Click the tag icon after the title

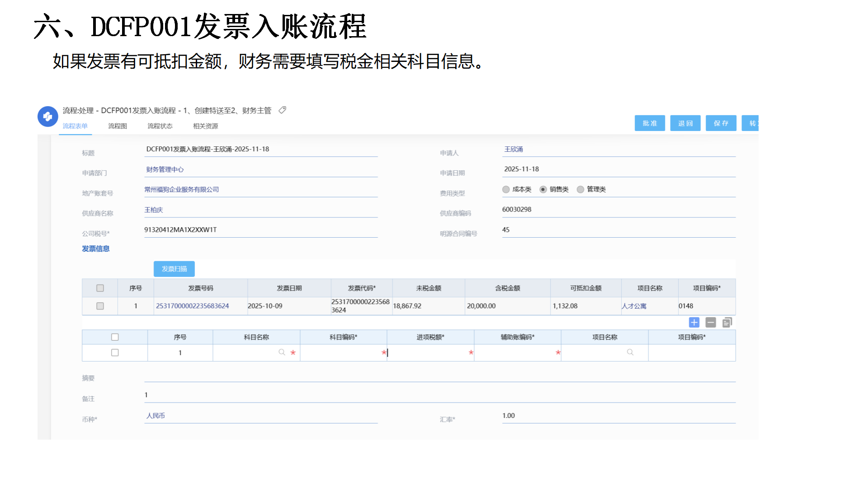283,110
